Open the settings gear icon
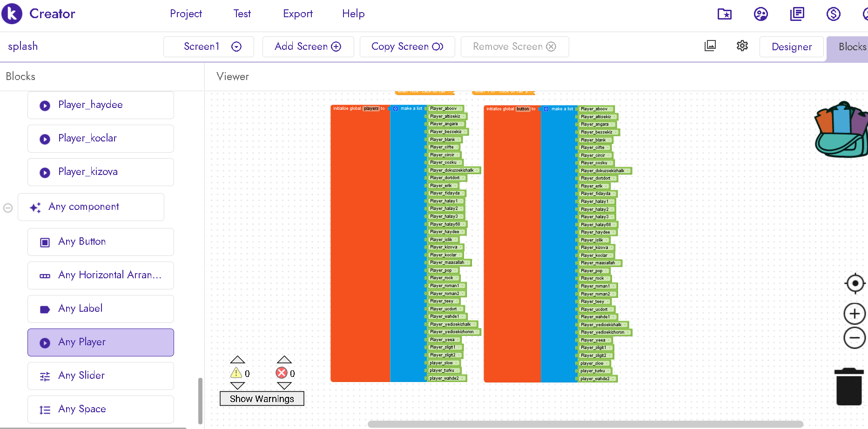The image size is (868, 429). tap(742, 46)
